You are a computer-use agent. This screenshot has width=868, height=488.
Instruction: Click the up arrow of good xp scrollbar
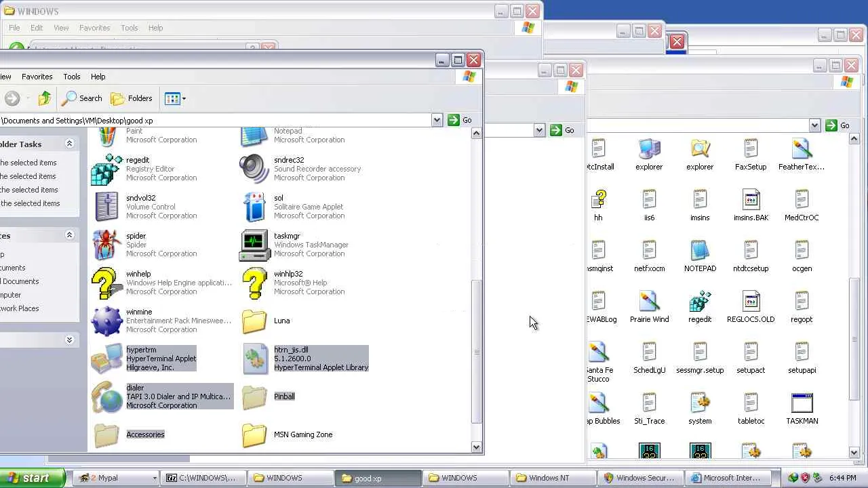[x=476, y=133]
